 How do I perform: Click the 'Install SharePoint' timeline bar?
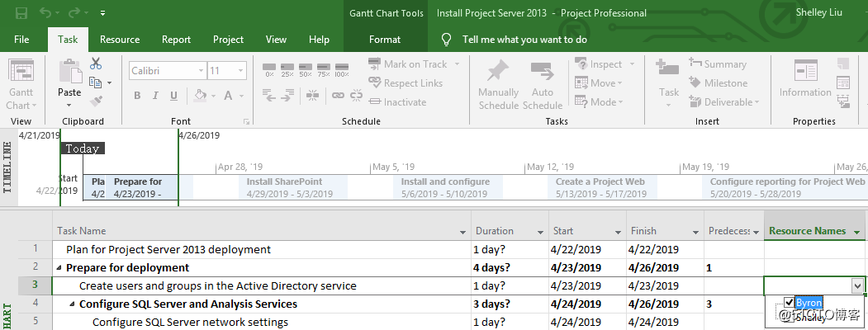[x=293, y=187]
